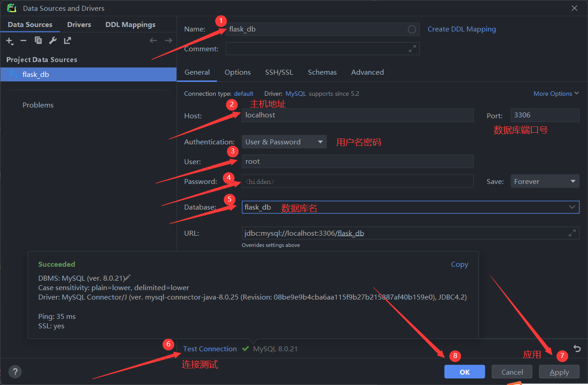Select the Problems item in left panel
The height and width of the screenshot is (385, 588).
(38, 105)
